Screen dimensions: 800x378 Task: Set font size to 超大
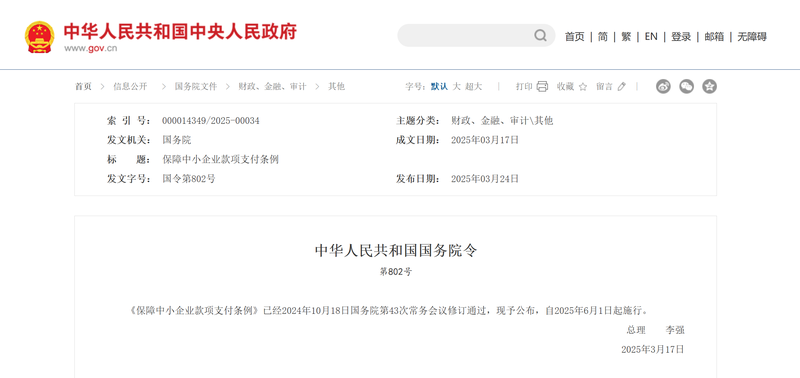[x=473, y=87]
